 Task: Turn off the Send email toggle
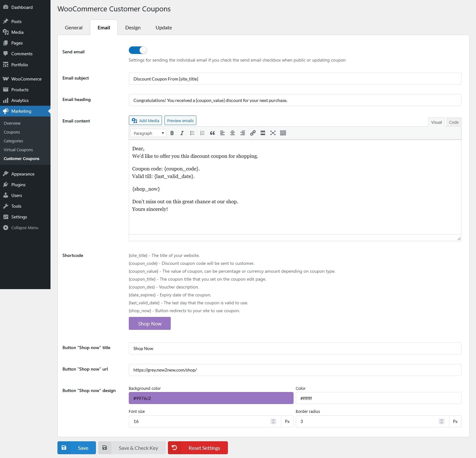pyautogui.click(x=138, y=50)
